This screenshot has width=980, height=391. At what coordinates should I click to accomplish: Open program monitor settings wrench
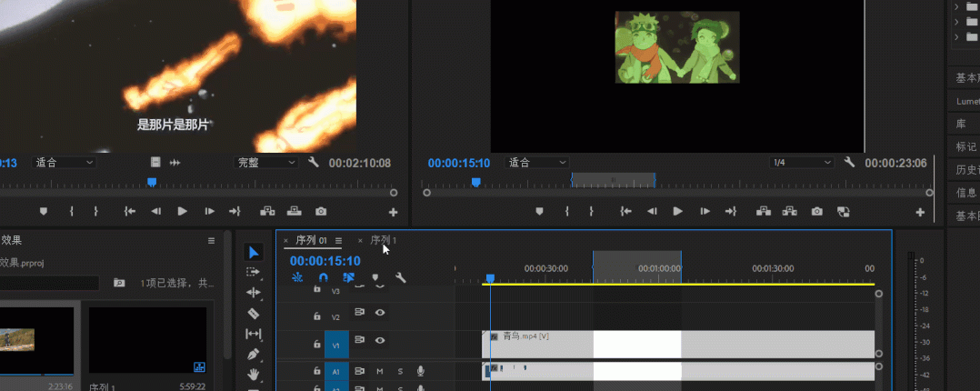[849, 162]
